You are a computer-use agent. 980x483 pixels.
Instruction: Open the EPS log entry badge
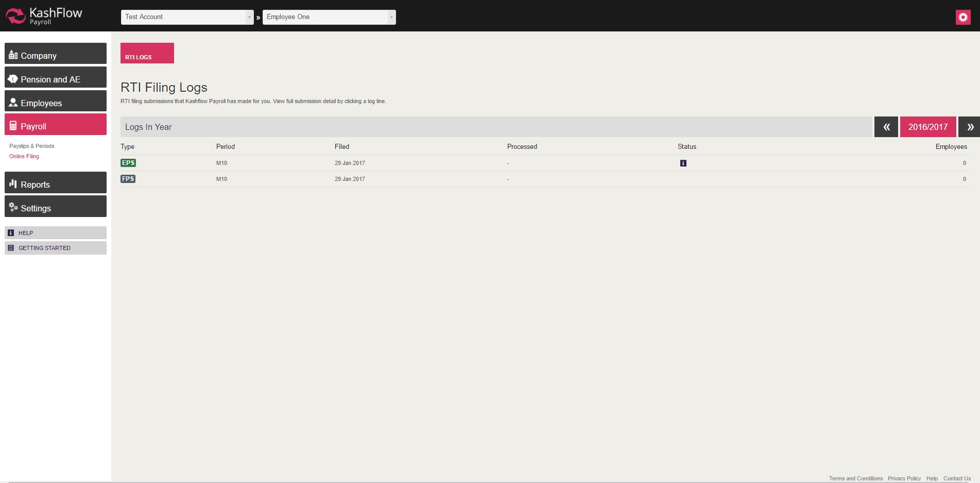coord(128,163)
